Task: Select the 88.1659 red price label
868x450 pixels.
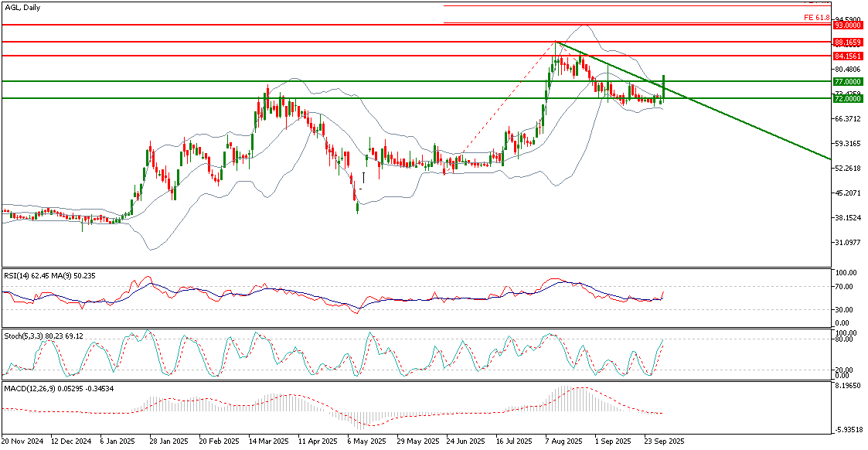Action: [848, 42]
